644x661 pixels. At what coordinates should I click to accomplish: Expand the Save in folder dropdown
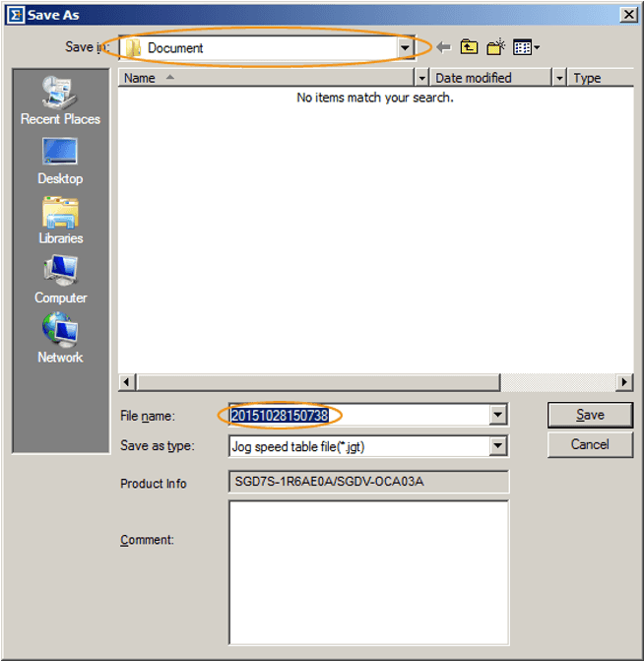pos(405,47)
